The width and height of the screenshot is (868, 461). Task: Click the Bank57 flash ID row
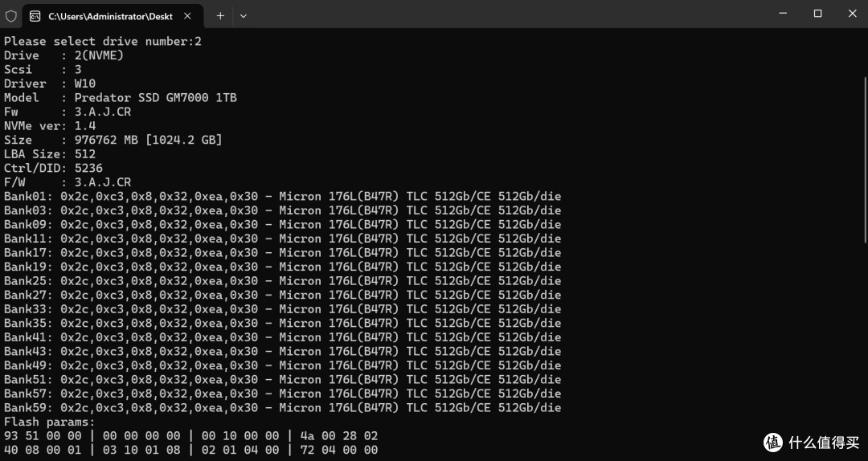coord(282,394)
